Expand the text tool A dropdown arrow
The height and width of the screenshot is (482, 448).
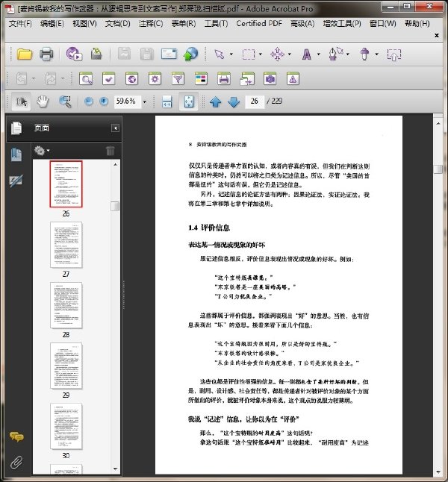pos(319,54)
